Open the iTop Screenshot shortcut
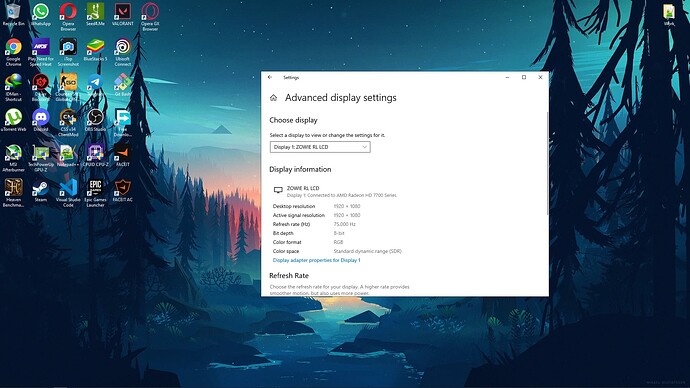The height and width of the screenshot is (388, 690). (x=68, y=52)
